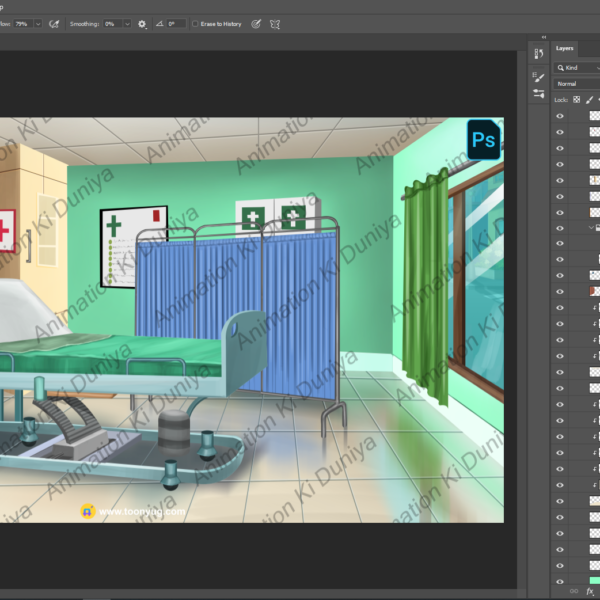Viewport: 600px width, 600px height.
Task: Open the Normal blend mode dropdown
Action: pos(577,84)
